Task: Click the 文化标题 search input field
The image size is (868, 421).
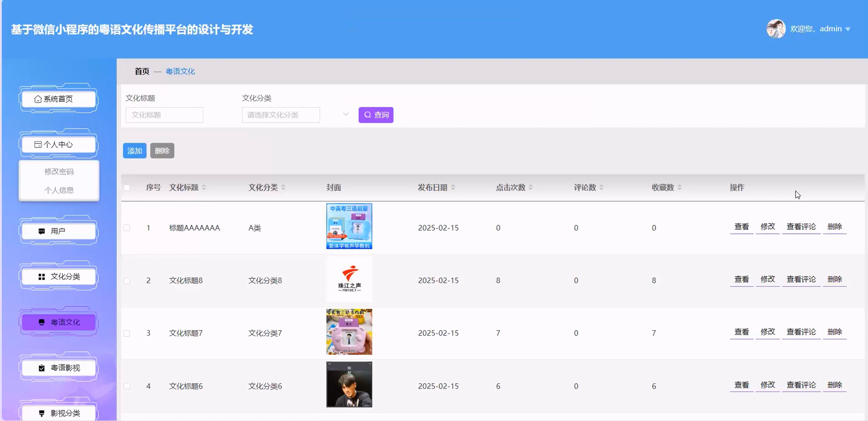Action: tap(164, 115)
